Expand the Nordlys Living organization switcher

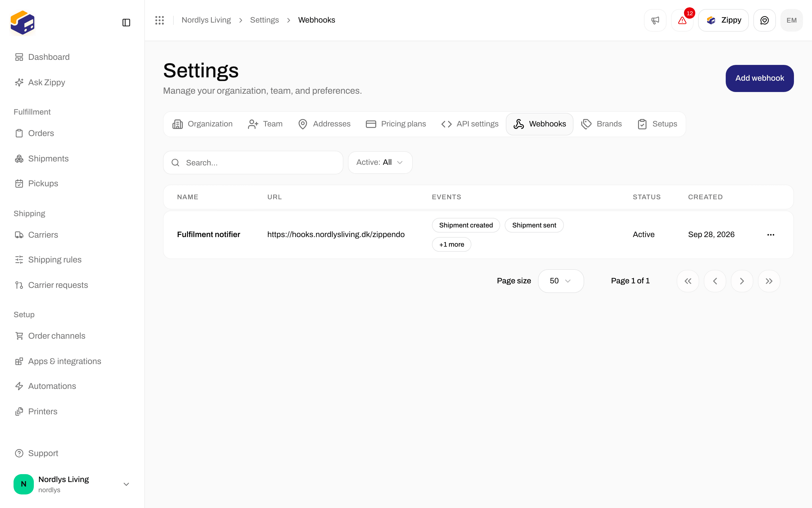72,484
